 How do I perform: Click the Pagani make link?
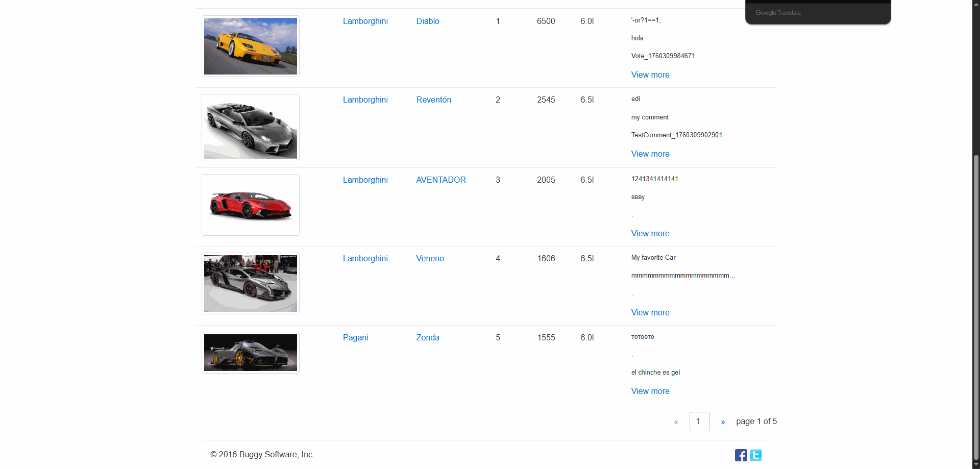point(355,338)
